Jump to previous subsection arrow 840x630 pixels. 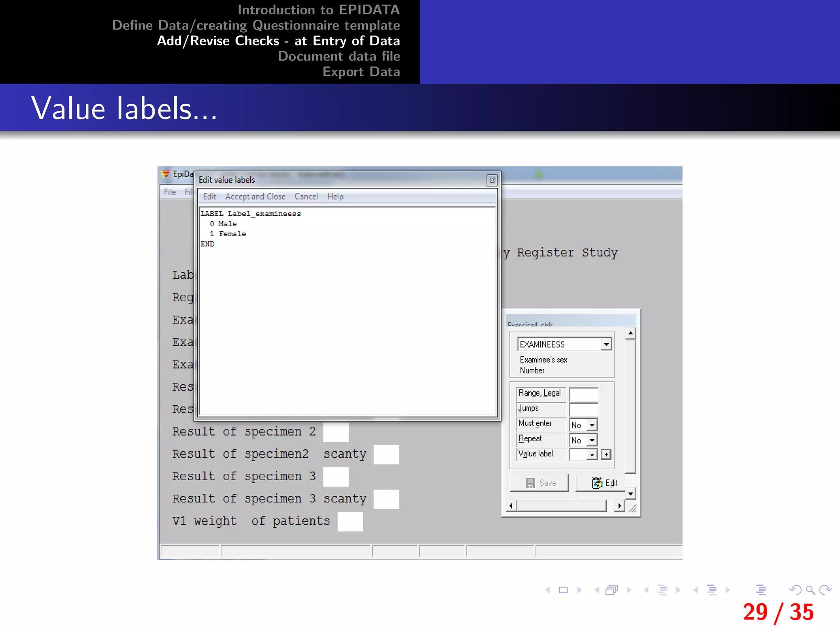(646, 590)
